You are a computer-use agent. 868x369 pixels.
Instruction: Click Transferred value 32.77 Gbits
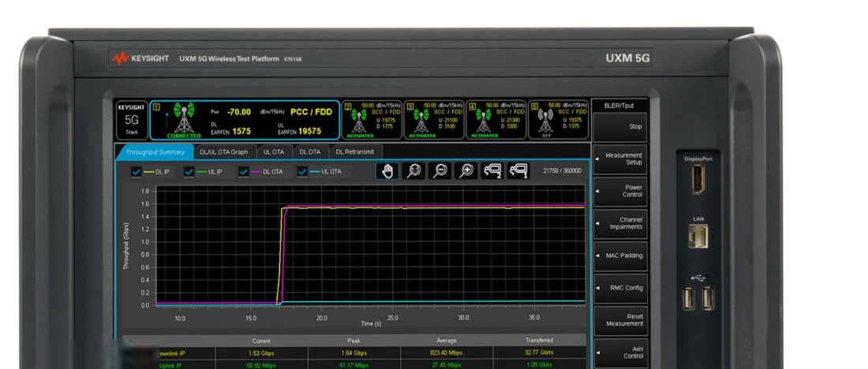click(539, 353)
